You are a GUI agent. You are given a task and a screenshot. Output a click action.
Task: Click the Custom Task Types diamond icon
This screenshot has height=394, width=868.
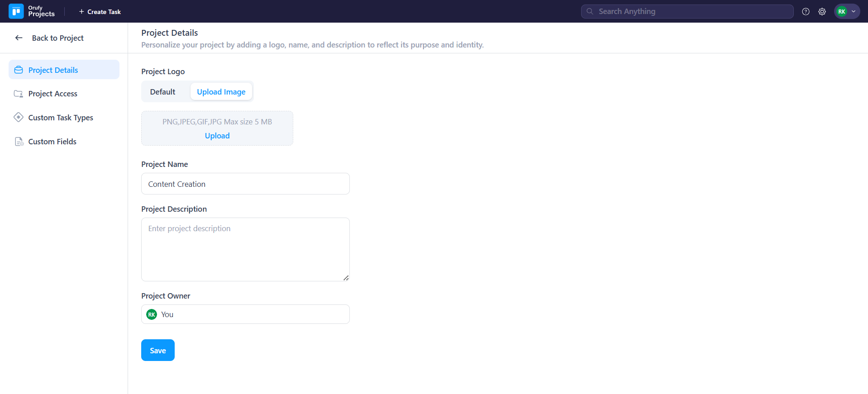pos(19,118)
